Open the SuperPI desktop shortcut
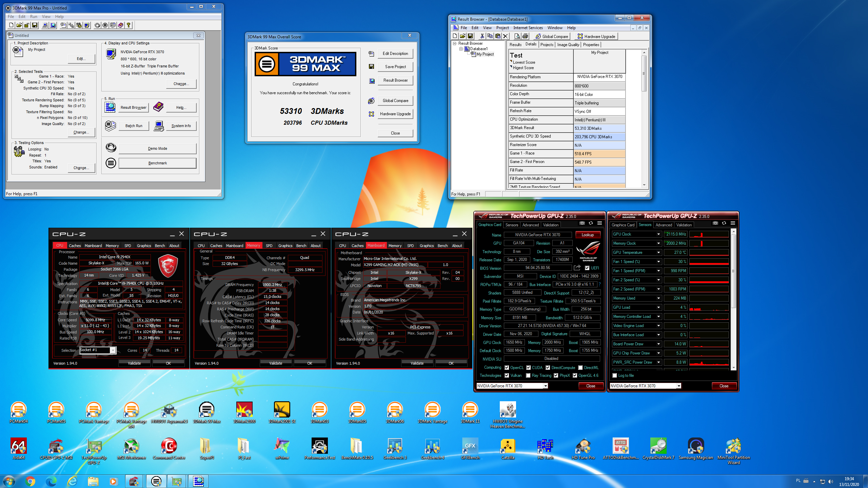This screenshot has width=868, height=488. (x=206, y=449)
